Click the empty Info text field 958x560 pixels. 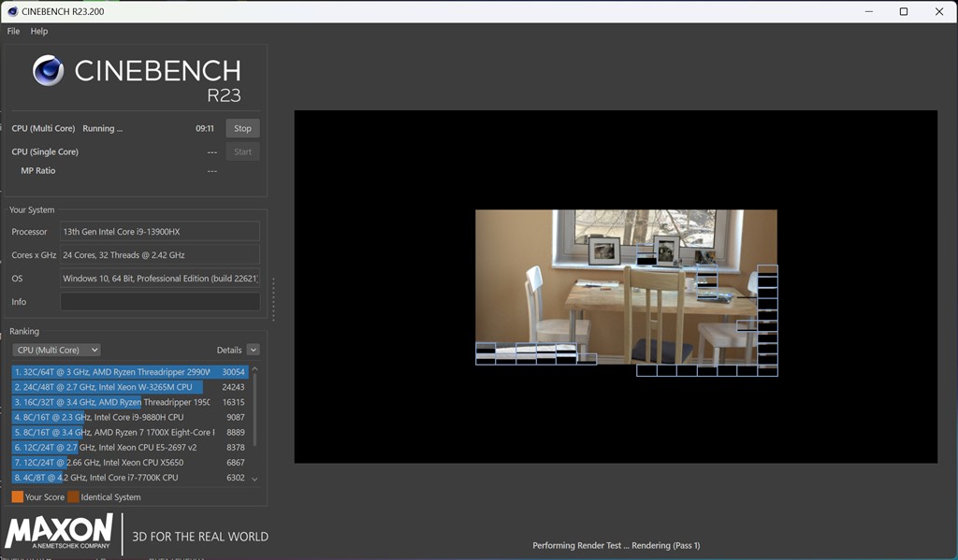pos(160,302)
